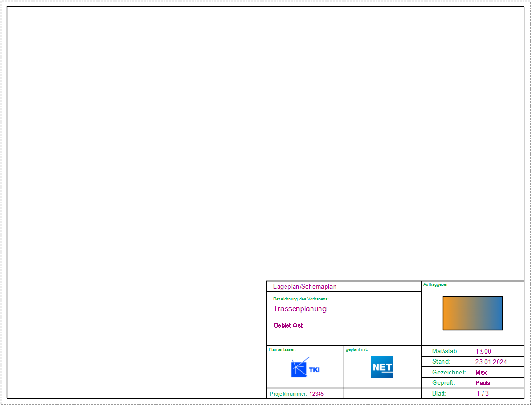Click the TKI logo in Planverfasser cell

point(305,367)
